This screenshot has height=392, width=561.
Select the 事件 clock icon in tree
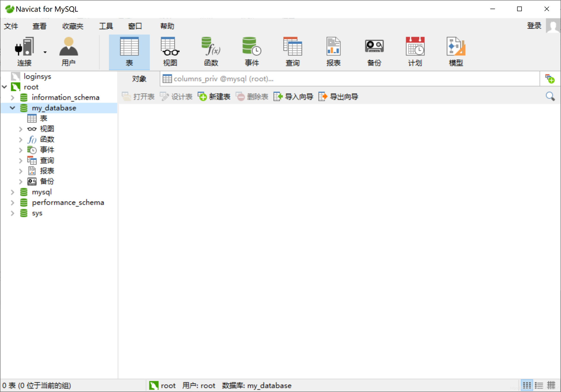coord(32,150)
